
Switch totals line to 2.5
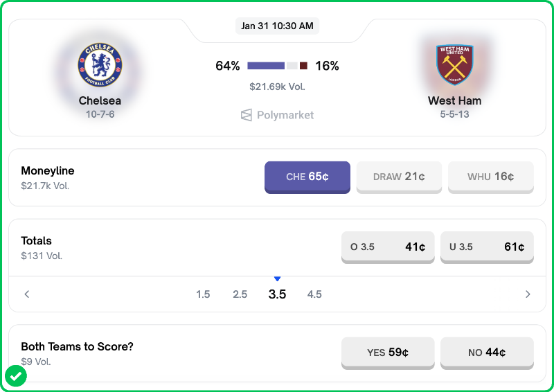240,294
